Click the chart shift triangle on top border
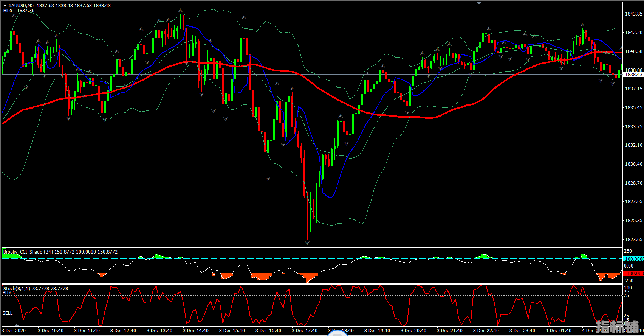The image size is (644, 336). (479, 3)
